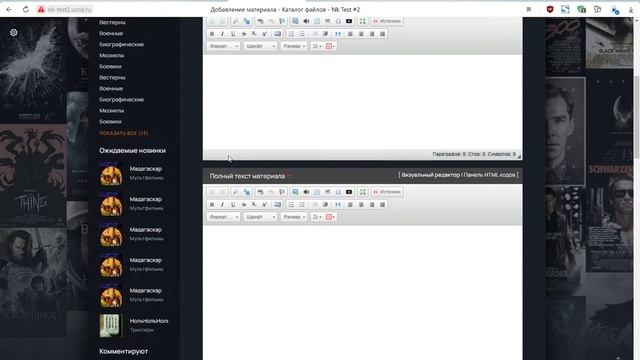Insert special character in the full text editor
Screen dimensions: 640x360
(x=338, y=192)
